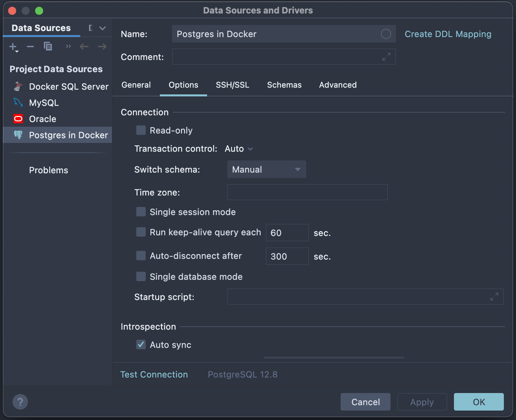Open help with the question mark icon
Viewport: 516px width, 420px height.
click(20, 402)
